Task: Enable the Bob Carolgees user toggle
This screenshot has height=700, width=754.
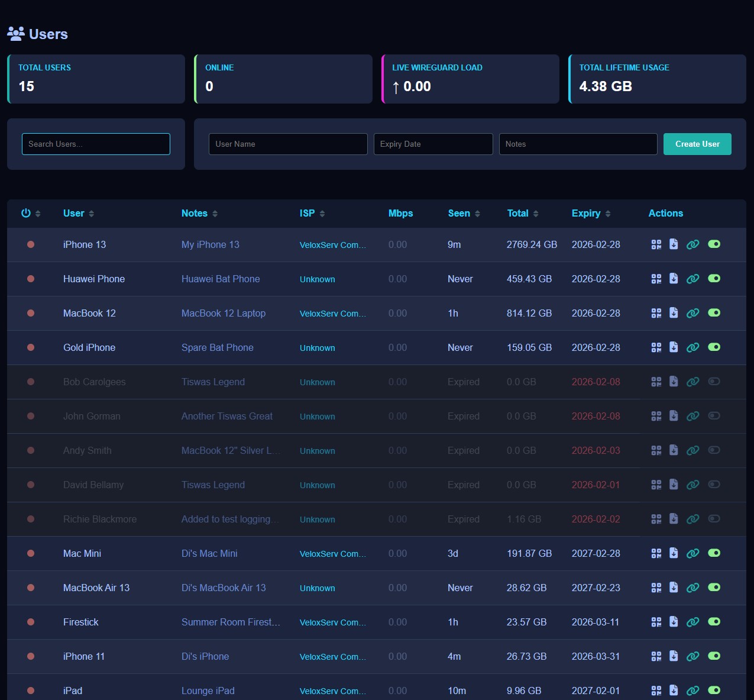Action: (x=714, y=382)
